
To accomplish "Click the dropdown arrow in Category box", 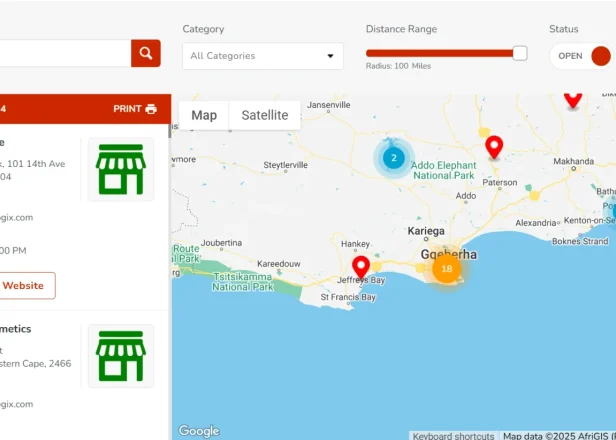I will pos(330,56).
